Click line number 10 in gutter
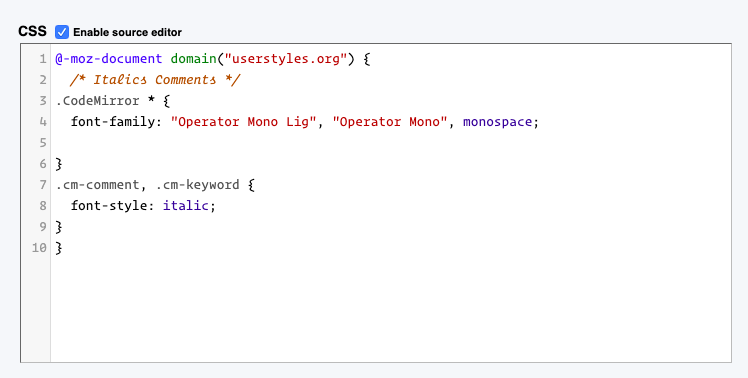The image size is (748, 378). click(x=39, y=248)
